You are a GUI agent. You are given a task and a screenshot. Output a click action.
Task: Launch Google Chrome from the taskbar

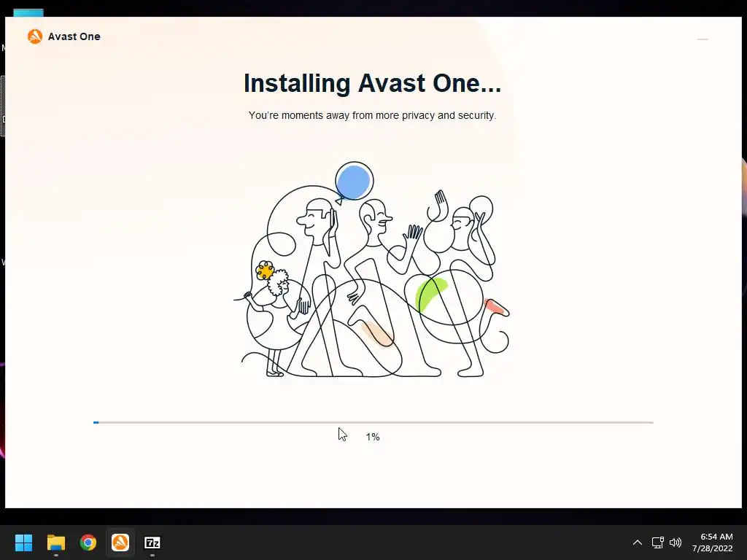click(88, 542)
